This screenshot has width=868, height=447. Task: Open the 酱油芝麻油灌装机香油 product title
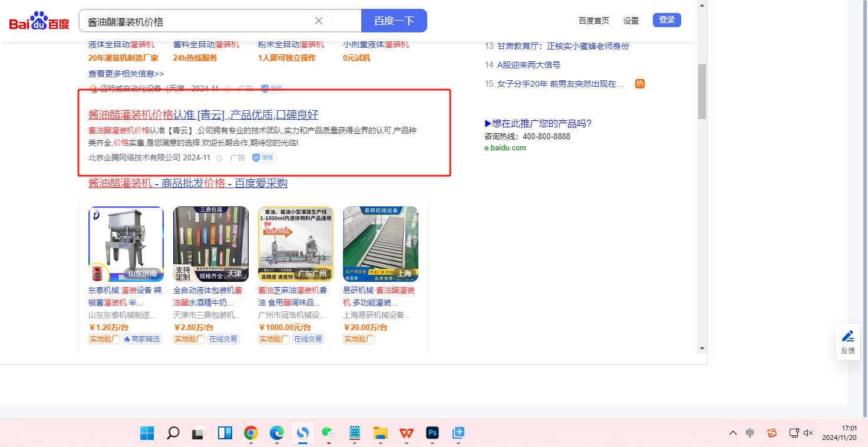(293, 296)
